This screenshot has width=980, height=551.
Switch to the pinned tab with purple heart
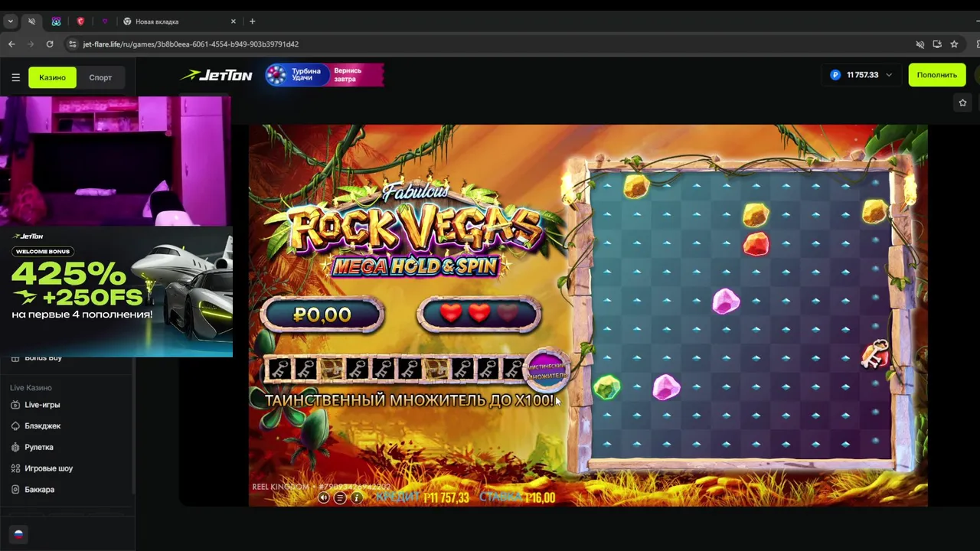[105, 21]
